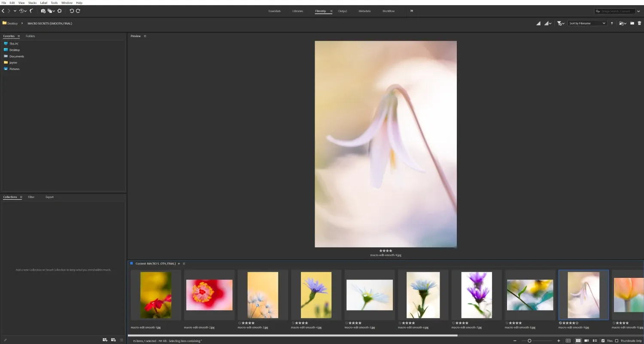Open the Stacks menu
The height and width of the screenshot is (344, 644).
click(32, 3)
